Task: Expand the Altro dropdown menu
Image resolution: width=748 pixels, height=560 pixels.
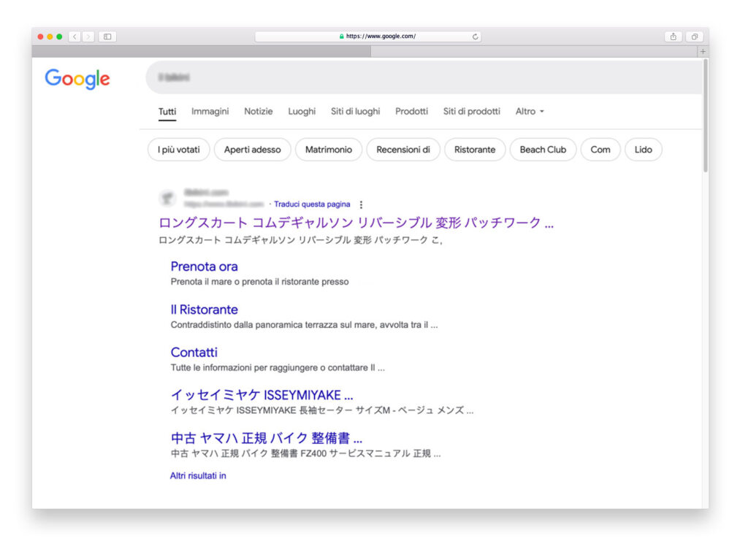Action: (x=530, y=112)
